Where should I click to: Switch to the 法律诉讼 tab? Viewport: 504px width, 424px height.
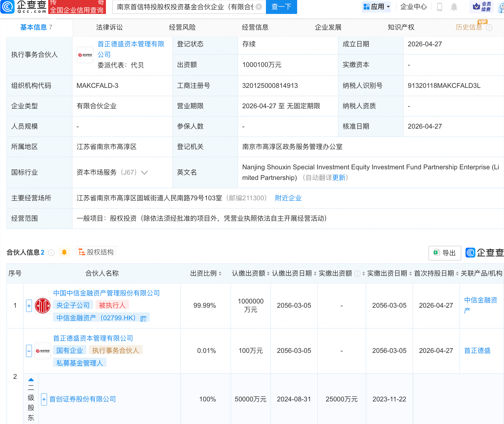[109, 27]
